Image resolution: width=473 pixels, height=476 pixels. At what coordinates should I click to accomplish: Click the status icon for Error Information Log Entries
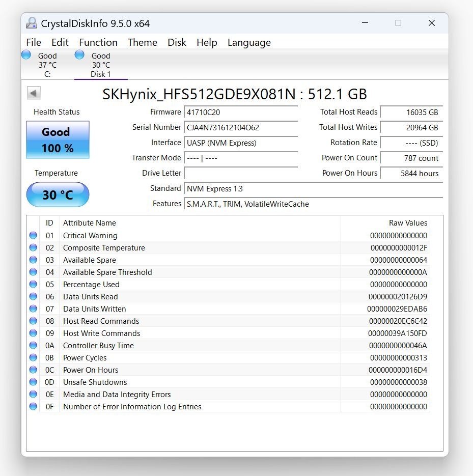tap(33, 406)
